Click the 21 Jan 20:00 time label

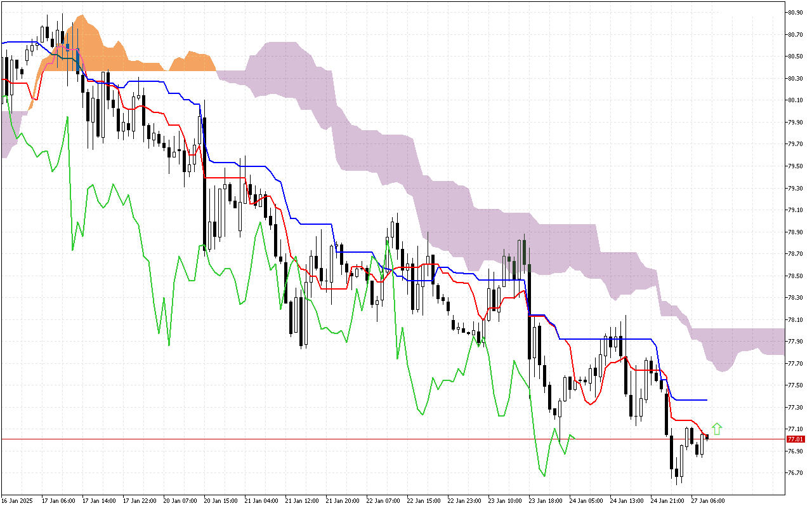343,500
